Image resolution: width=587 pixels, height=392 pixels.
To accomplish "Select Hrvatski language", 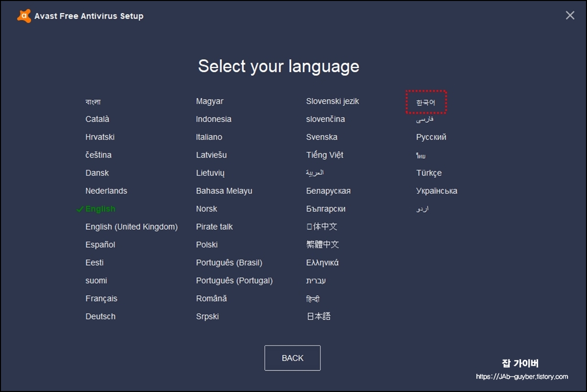I will (x=100, y=137).
